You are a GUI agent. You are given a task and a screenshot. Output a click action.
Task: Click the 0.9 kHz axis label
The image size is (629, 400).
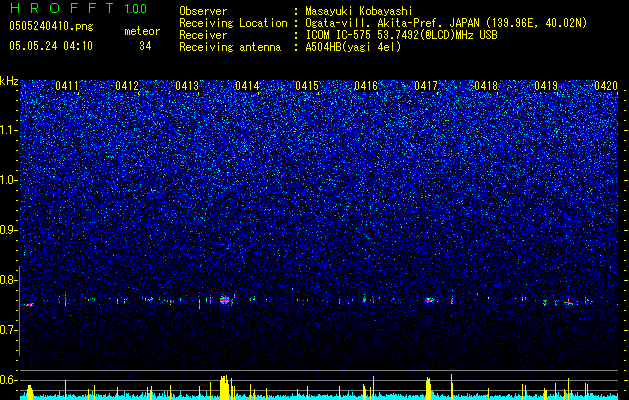[x=8, y=230]
